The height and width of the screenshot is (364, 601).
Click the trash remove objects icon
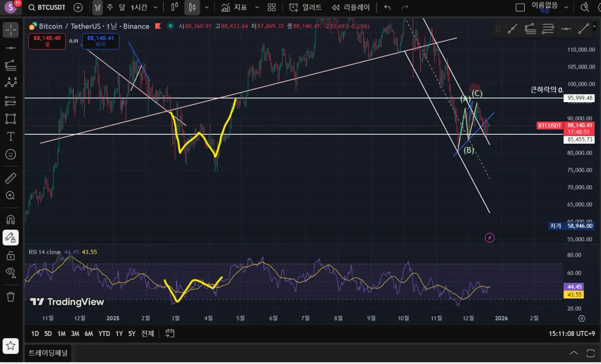point(11,296)
